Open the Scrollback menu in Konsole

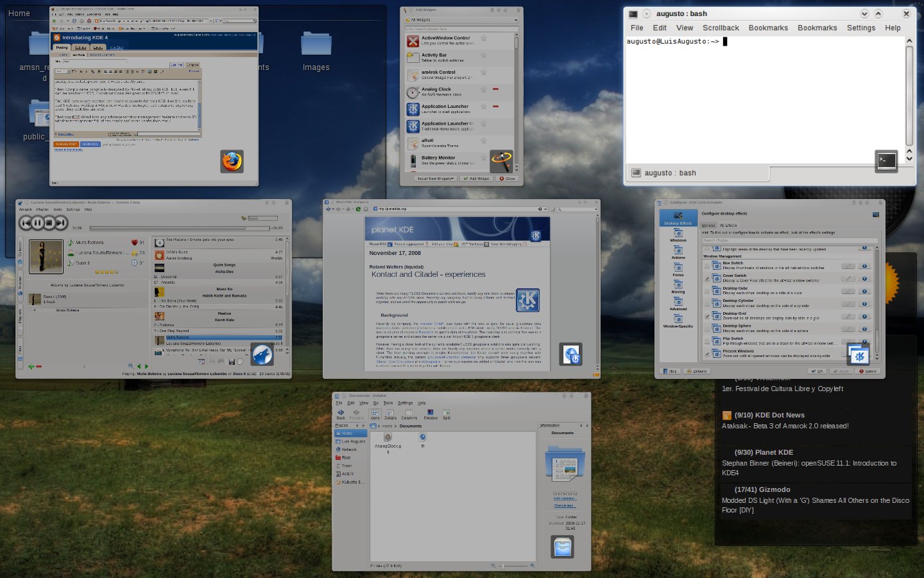pos(721,28)
